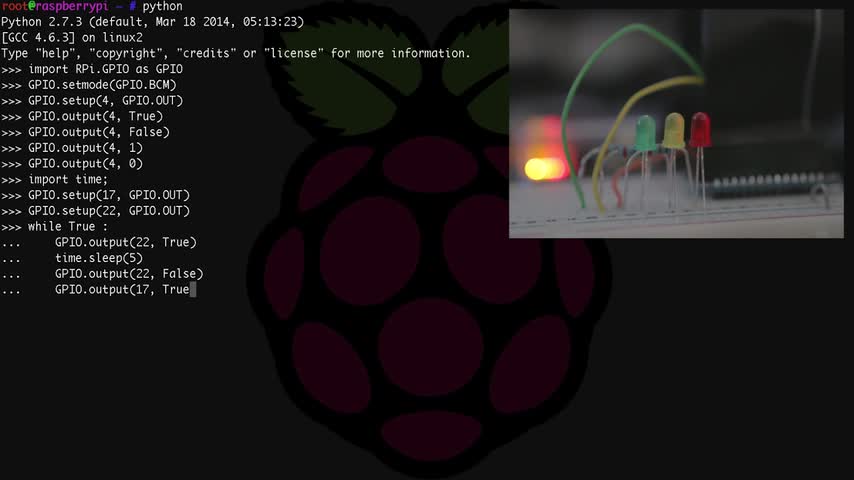Click the 'GPIO.output(17, True' line
Image resolution: width=854 pixels, height=480 pixels.
tap(122, 290)
